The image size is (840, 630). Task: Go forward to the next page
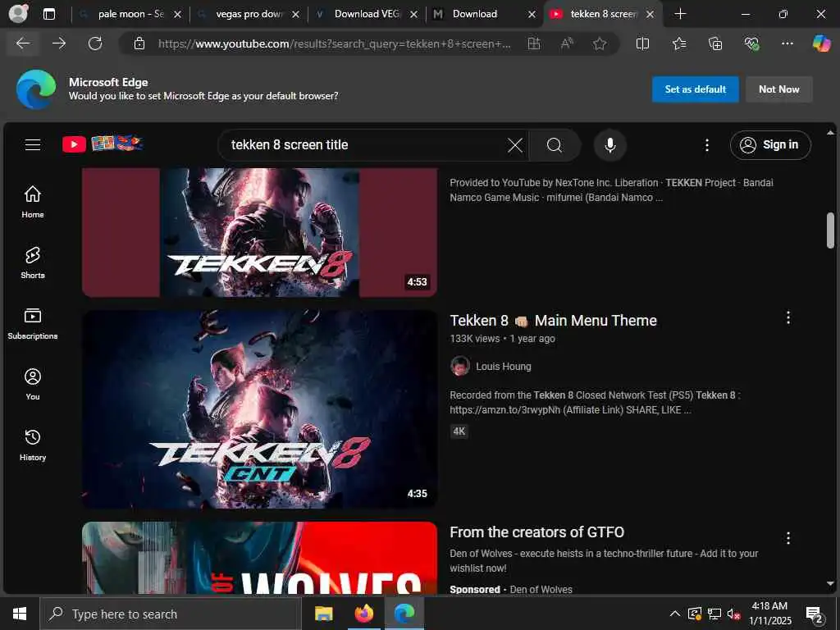59,43
